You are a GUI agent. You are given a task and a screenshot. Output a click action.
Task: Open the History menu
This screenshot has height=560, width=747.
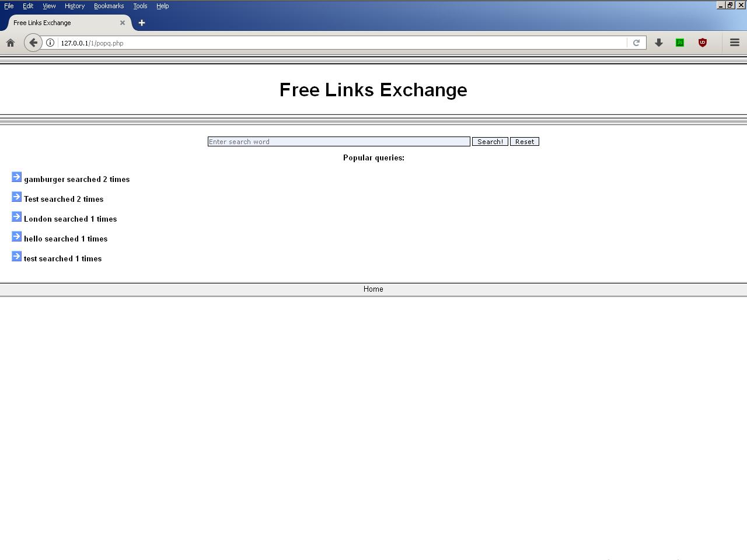coord(75,6)
